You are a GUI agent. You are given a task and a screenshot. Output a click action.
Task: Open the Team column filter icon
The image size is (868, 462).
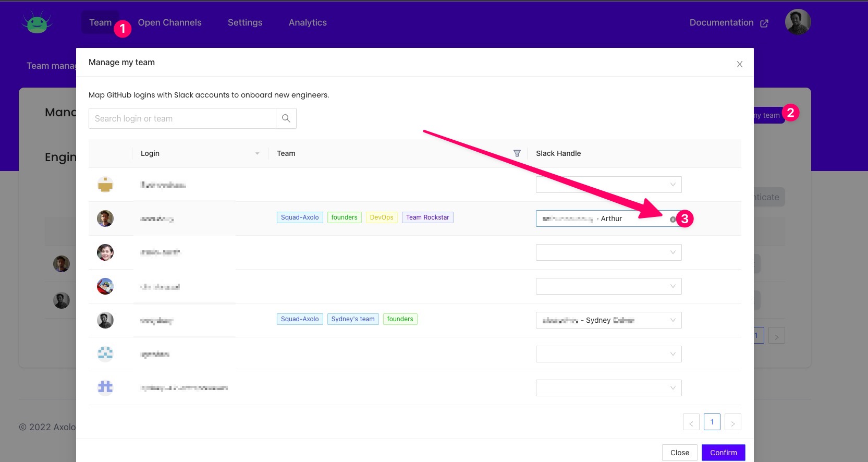pos(517,153)
